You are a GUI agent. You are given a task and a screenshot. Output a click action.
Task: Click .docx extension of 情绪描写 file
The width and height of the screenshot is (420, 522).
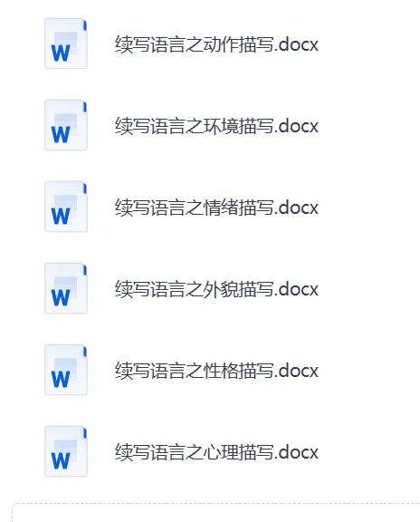(x=296, y=208)
